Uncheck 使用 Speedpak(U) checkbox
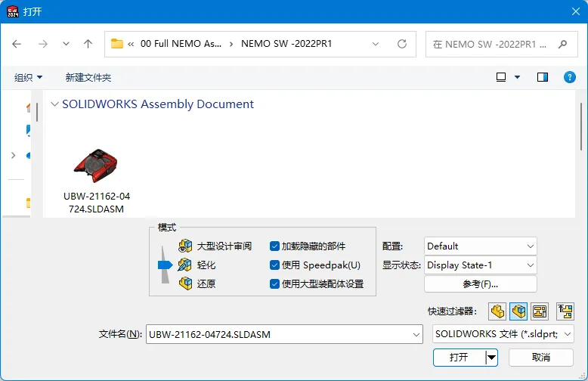This screenshot has height=381, width=588. point(274,265)
